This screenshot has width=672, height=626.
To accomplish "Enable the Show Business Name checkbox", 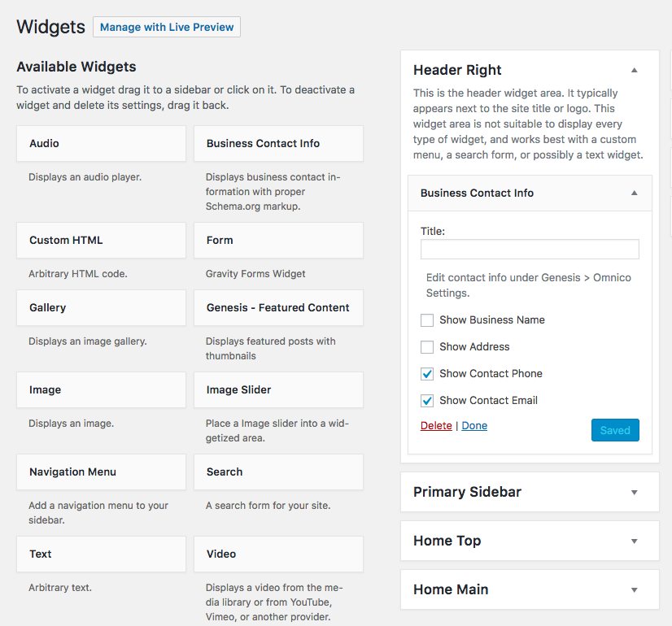I will coord(427,320).
